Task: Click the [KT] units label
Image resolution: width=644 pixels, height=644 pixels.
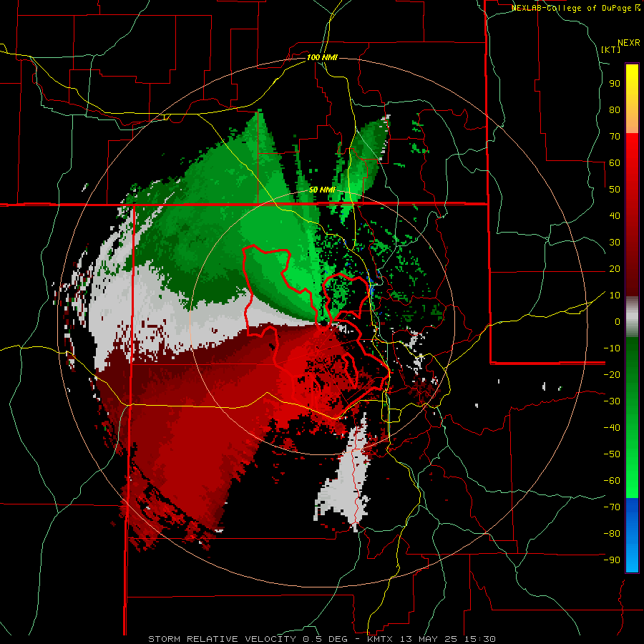Action: tap(610, 49)
